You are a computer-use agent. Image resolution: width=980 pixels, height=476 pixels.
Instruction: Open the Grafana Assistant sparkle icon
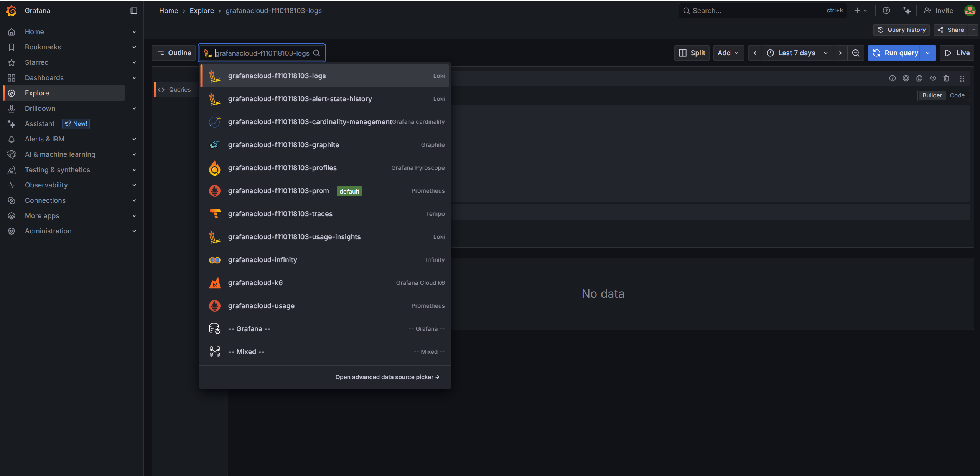[907, 11]
